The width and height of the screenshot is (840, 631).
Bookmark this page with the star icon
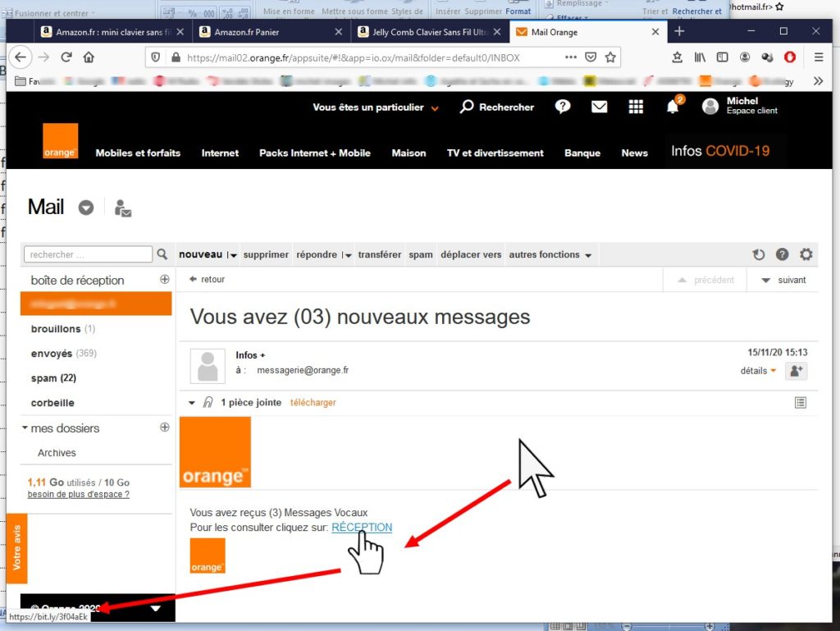point(610,57)
